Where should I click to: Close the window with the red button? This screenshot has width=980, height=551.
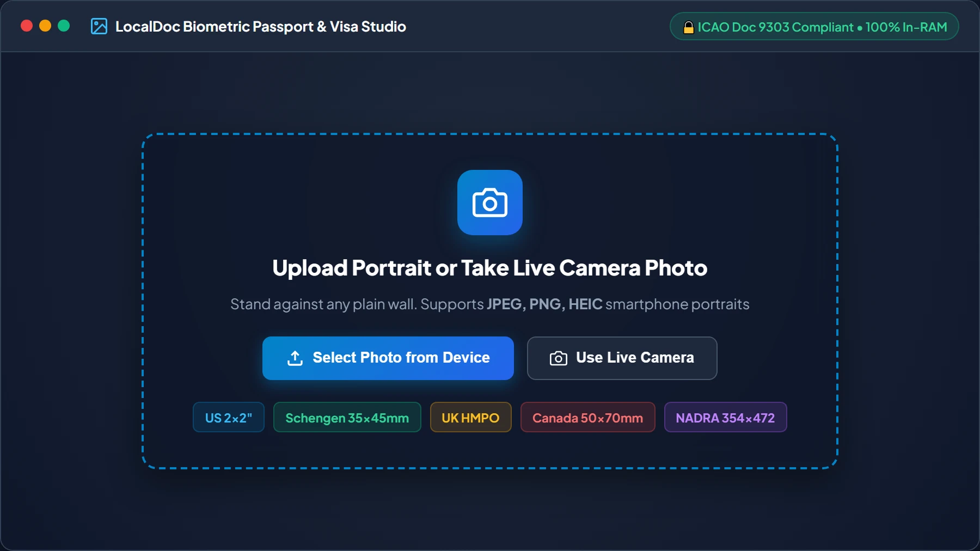click(x=27, y=26)
